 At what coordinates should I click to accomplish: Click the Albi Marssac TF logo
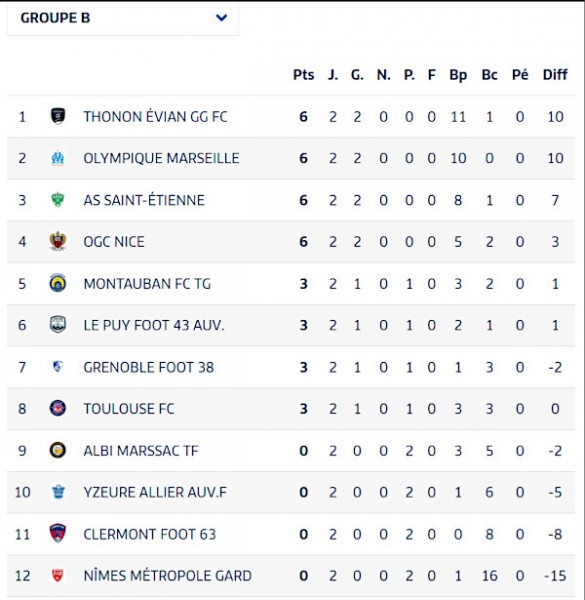58,450
